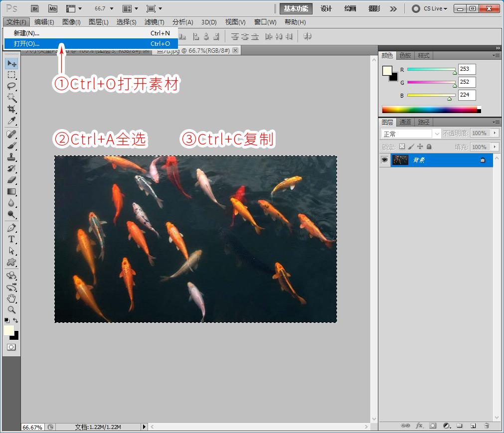Launch Adobe Bridge from top bar
The width and height of the screenshot is (504, 433).
(x=35, y=8)
